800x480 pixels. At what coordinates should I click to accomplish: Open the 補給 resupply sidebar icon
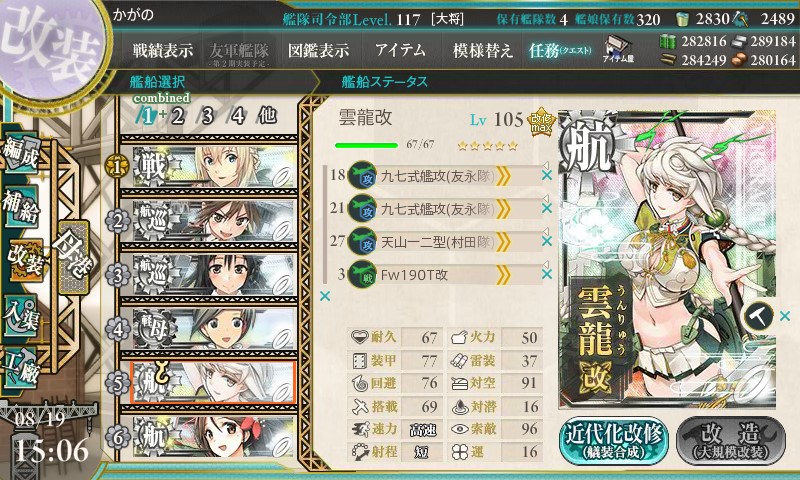[22, 208]
